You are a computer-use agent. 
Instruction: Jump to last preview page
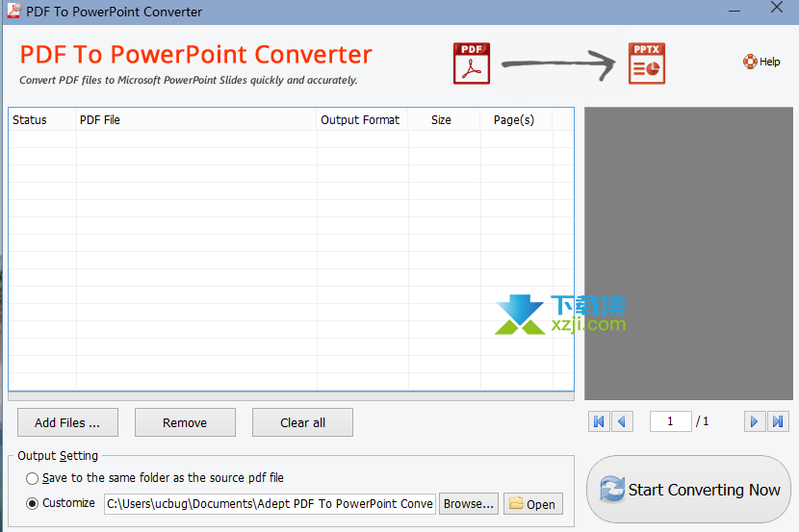point(778,421)
